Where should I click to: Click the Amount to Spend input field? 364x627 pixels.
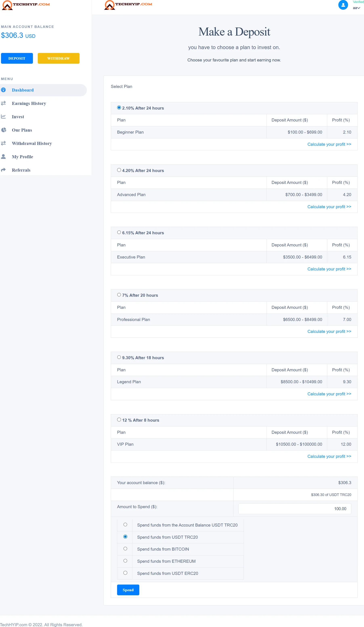295,509
